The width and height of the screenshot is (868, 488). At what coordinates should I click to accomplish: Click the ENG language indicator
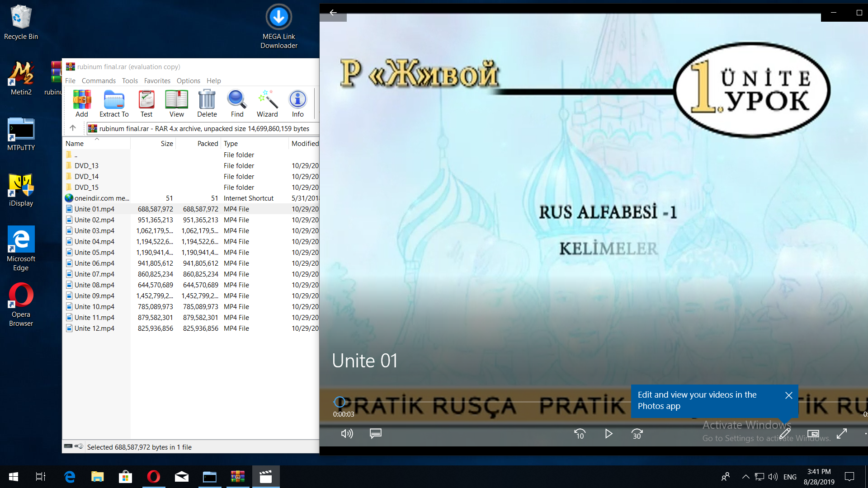(x=790, y=477)
